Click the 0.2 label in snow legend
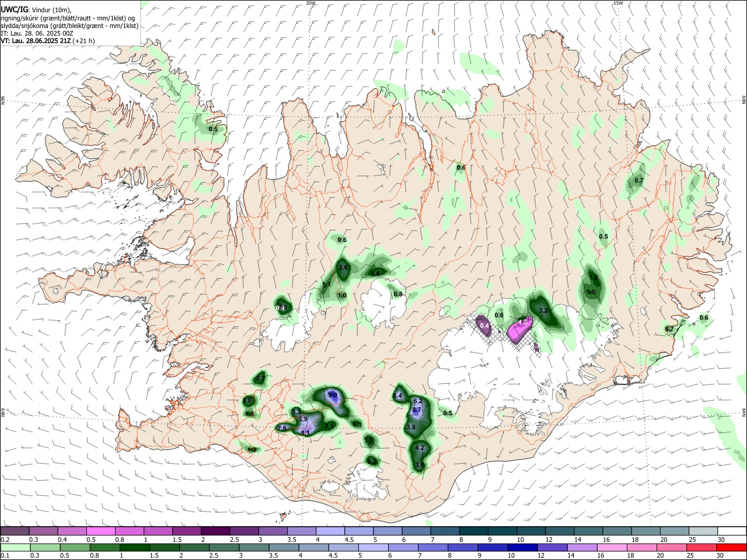This screenshot has height=560, width=747. [x=5, y=540]
